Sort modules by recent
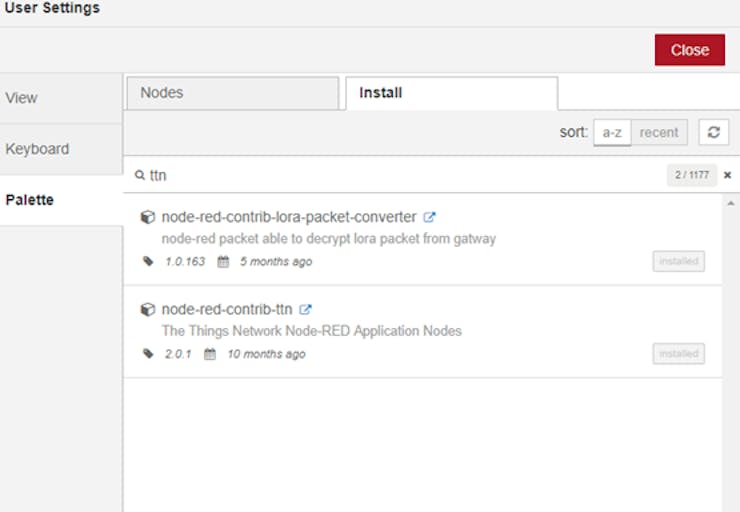The height and width of the screenshot is (512, 740). point(659,133)
